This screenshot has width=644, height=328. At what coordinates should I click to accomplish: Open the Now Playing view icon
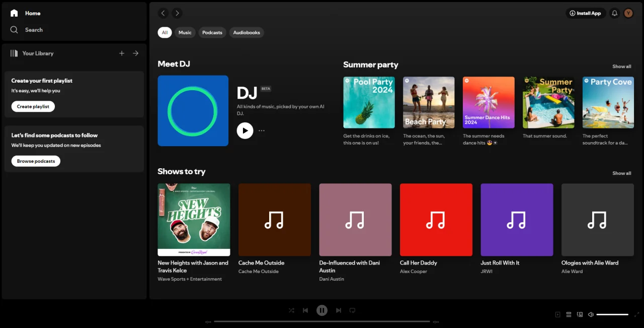(557, 314)
